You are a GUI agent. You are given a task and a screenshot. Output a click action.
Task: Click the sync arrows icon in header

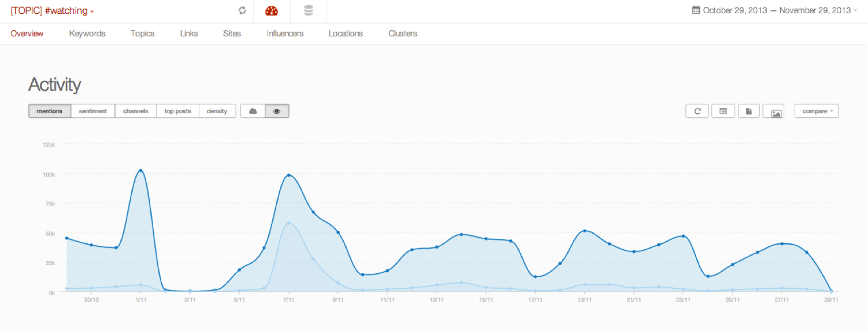(x=242, y=10)
